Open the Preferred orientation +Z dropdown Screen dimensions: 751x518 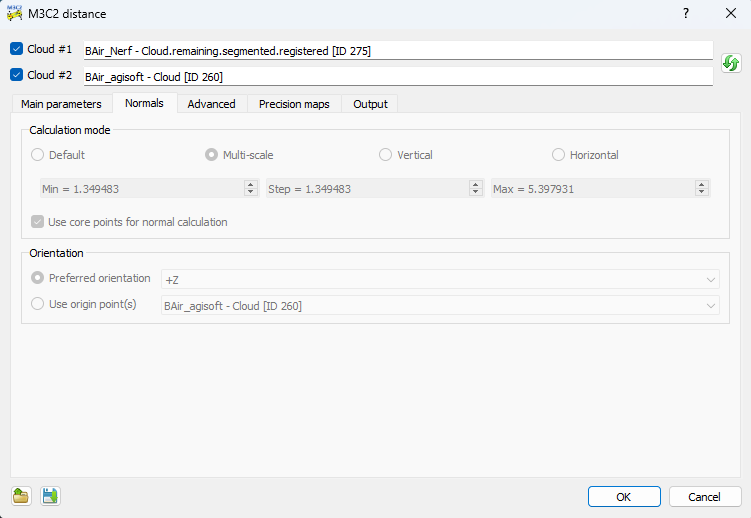(x=440, y=280)
